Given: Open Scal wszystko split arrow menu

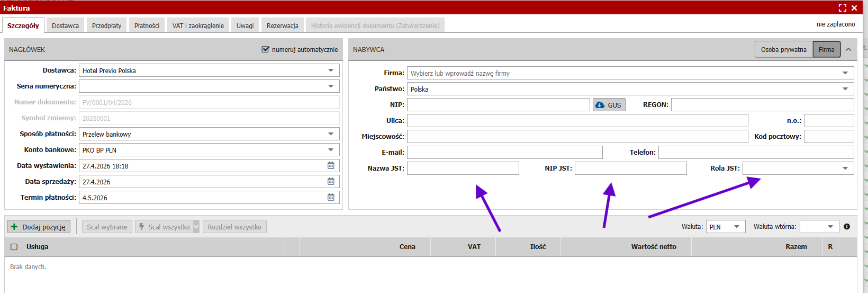Looking at the screenshot, I should click(x=196, y=227).
